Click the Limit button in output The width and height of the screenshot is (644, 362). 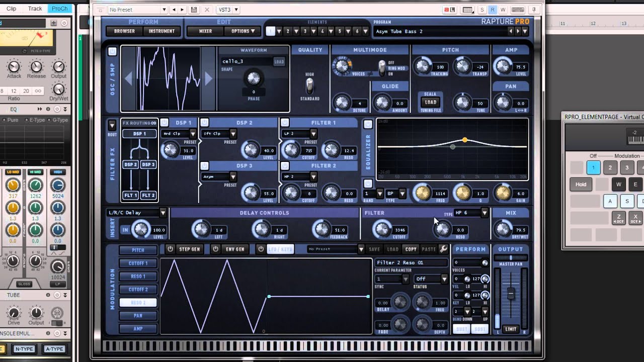(x=511, y=329)
